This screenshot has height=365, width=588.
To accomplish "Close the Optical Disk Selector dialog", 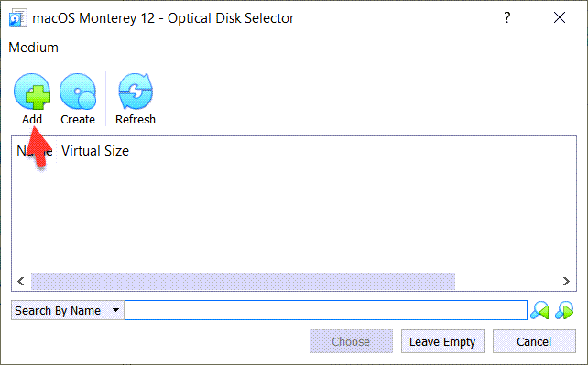I will 560,17.
